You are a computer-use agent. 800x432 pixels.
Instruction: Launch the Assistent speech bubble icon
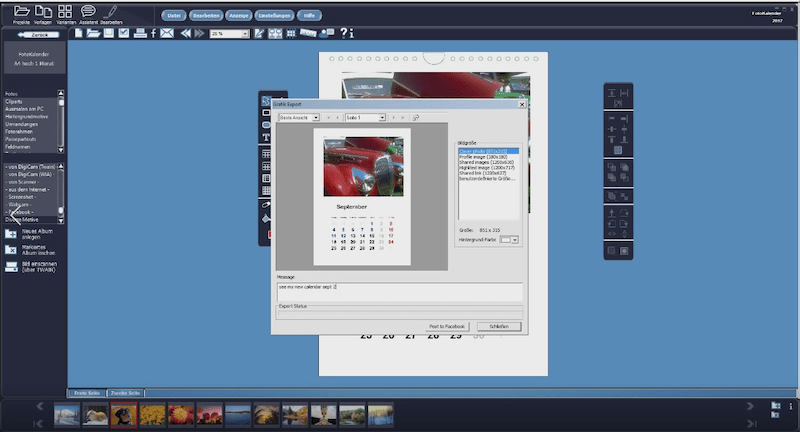tap(88, 12)
